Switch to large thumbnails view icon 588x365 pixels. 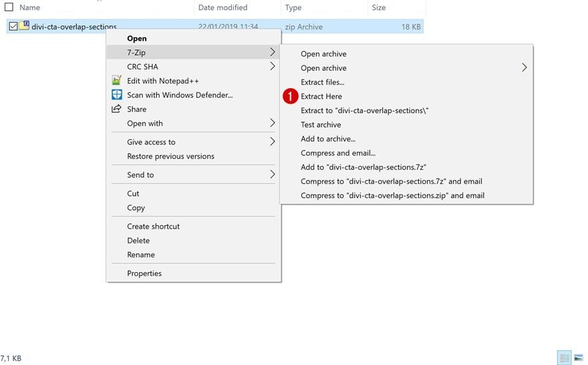tap(579, 358)
